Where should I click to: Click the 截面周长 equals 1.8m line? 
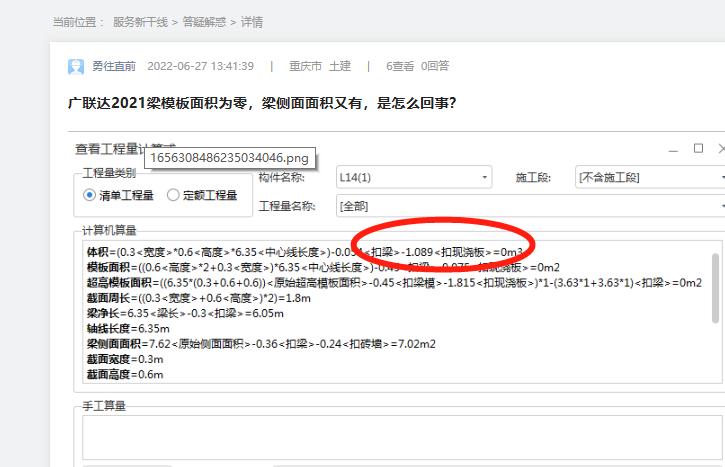[x=199, y=298]
